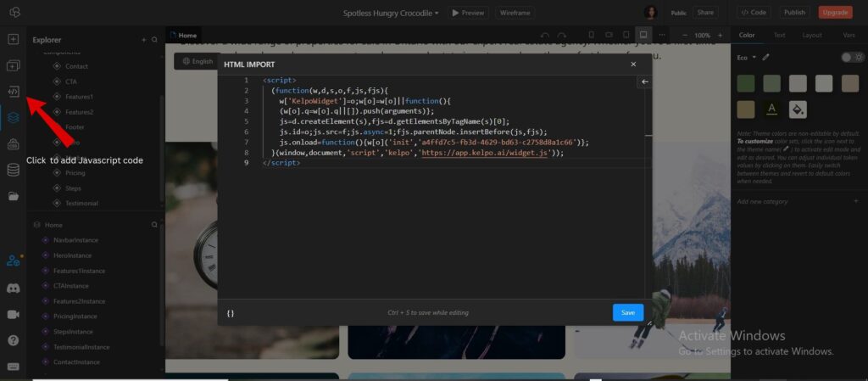The width and height of the screenshot is (868, 381).
Task: Click the search icon in Explorer header
Action: (154, 40)
